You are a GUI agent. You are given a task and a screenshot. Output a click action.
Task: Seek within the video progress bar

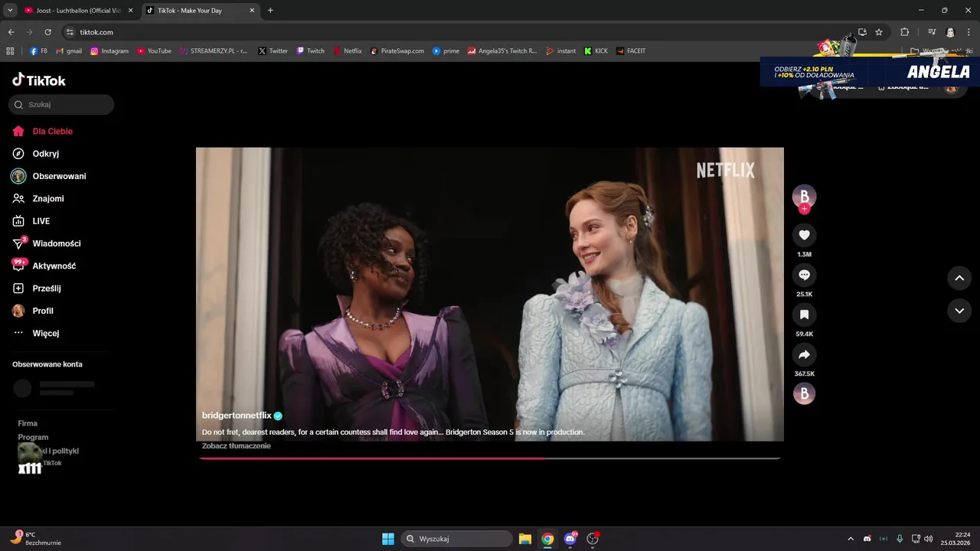[x=490, y=458]
